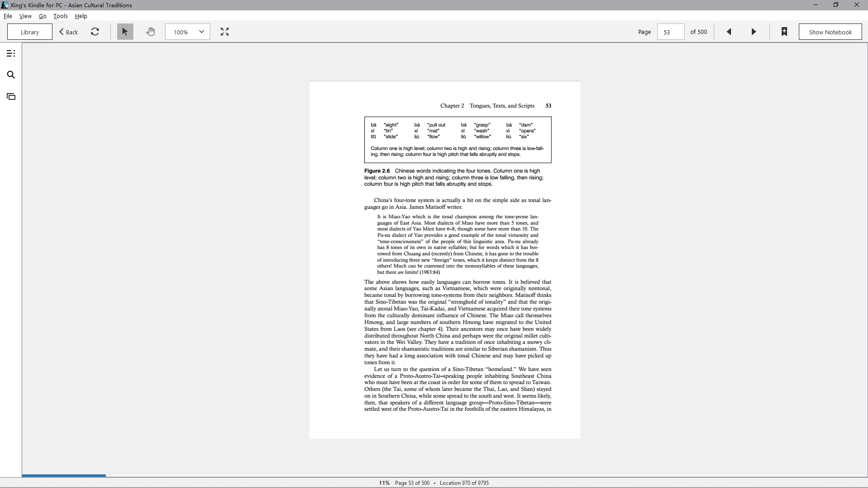868x488 pixels.
Task: Click the book page content area
Action: coord(445,260)
